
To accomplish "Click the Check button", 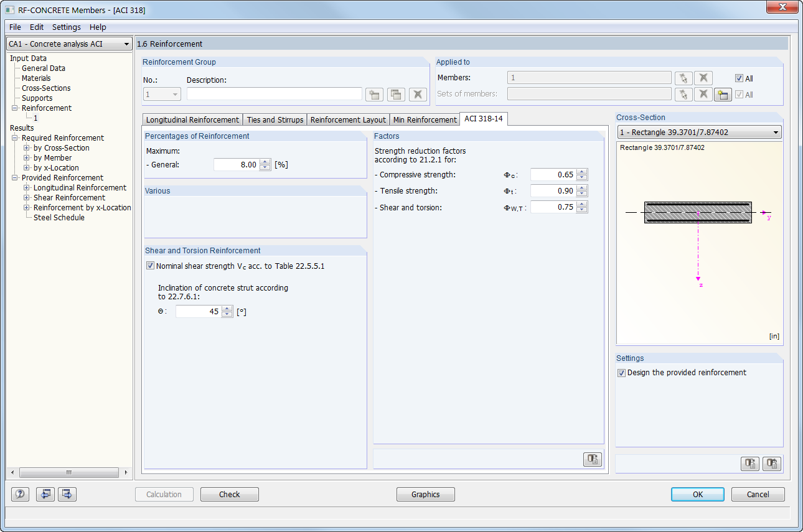I will [230, 494].
